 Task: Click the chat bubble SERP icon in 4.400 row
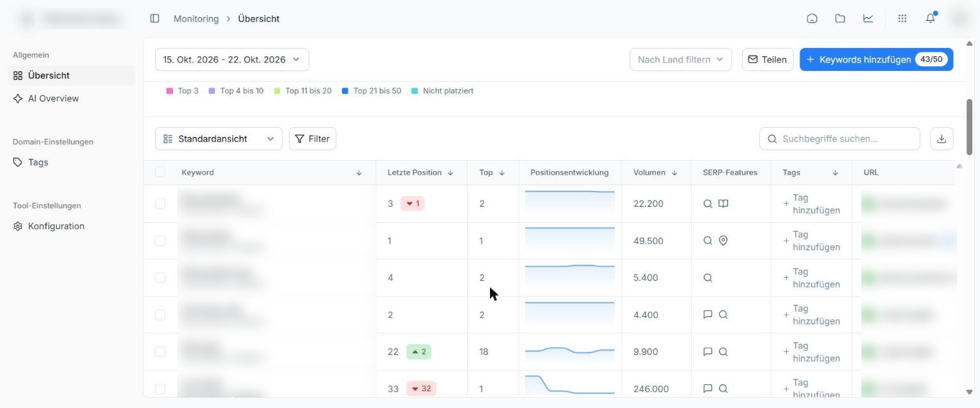[708, 315]
